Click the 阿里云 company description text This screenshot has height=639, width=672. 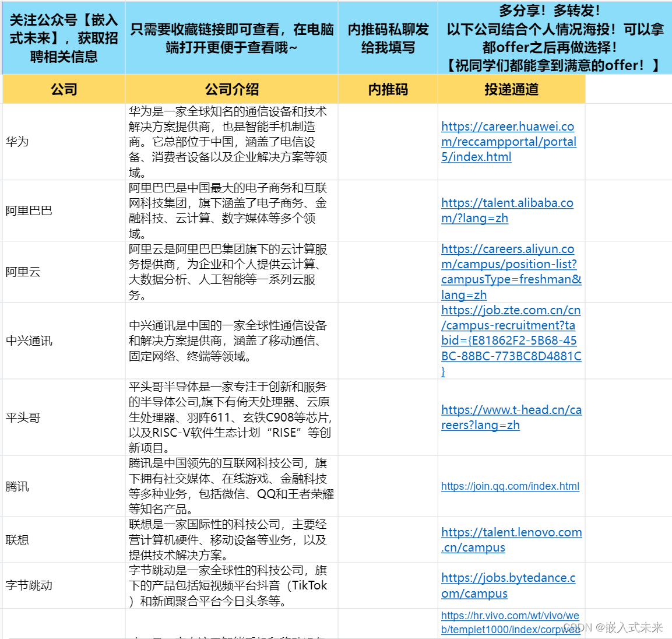coord(228,272)
